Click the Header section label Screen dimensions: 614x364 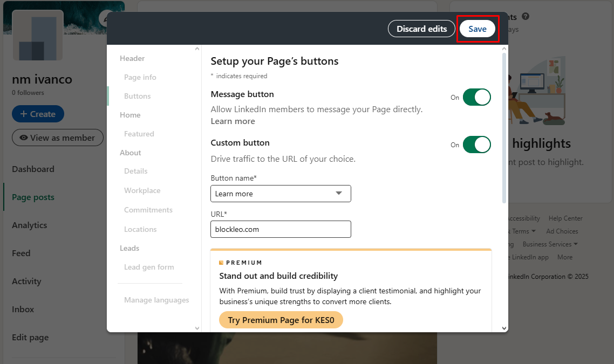(132, 58)
